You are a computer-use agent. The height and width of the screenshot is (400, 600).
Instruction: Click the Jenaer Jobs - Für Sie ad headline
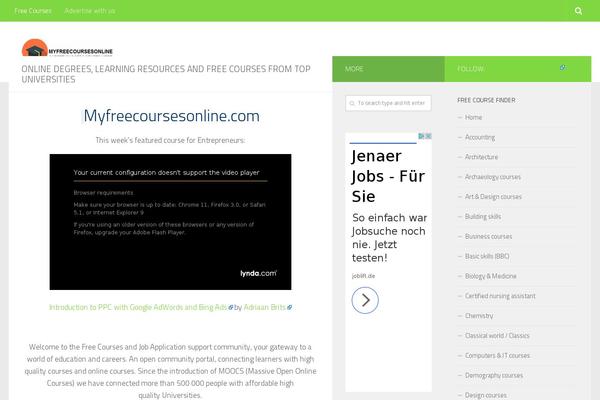tap(388, 176)
